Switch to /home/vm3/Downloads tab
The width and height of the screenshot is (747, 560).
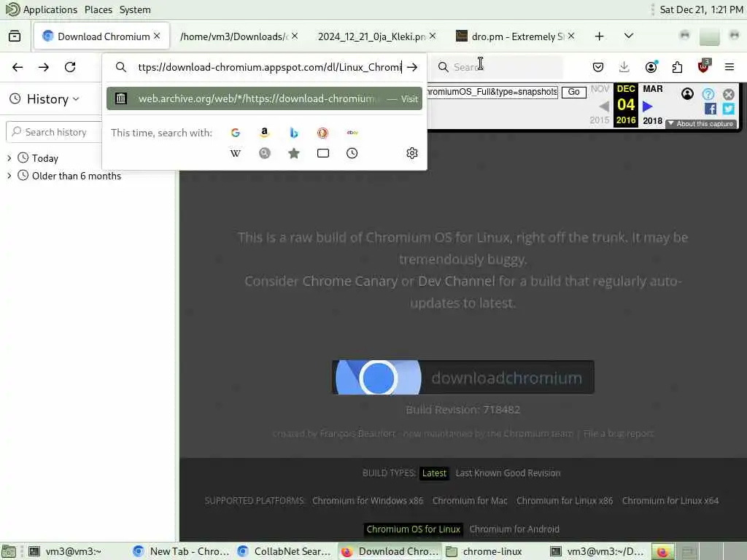pyautogui.click(x=234, y=36)
